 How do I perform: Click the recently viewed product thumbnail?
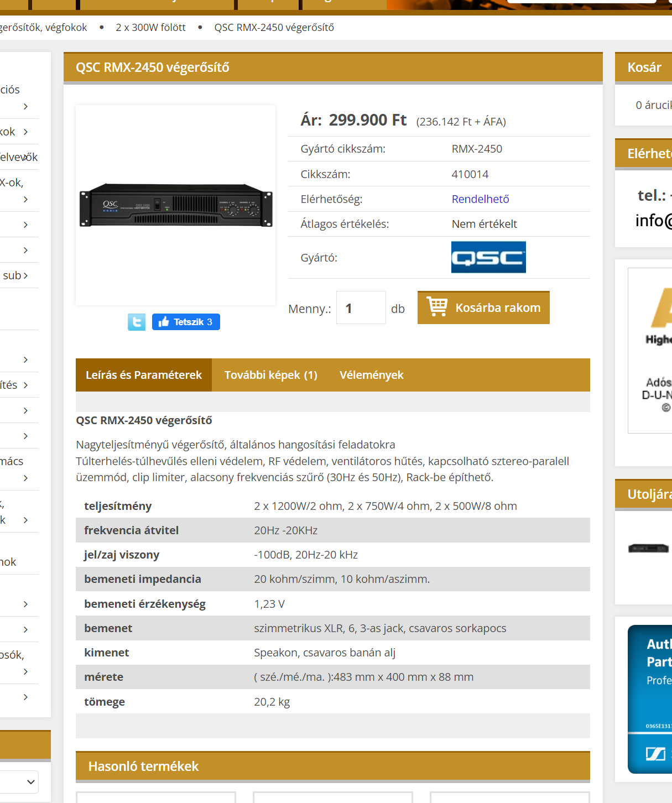(648, 549)
